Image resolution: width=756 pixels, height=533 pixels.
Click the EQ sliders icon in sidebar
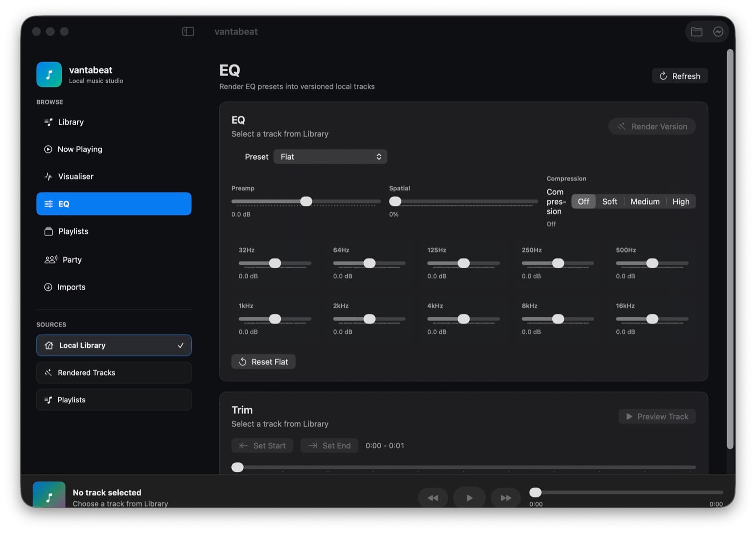pos(48,204)
